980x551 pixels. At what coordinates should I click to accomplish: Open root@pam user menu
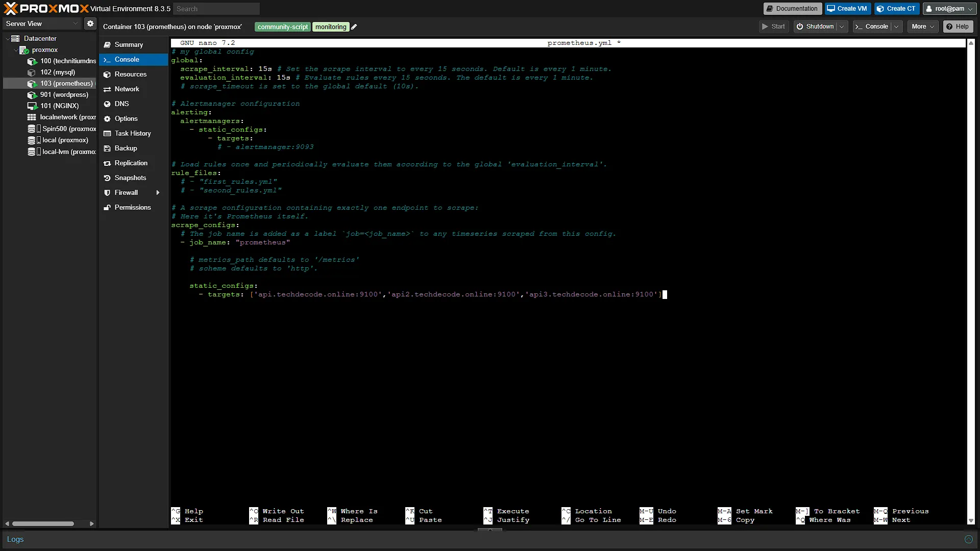coord(949,9)
